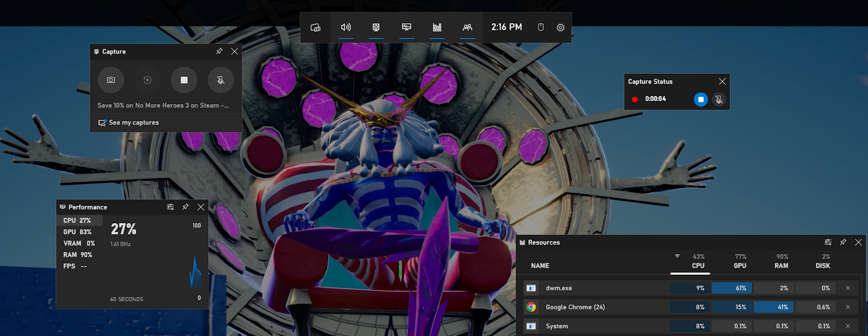Viewport: 868px width, 336px height.
Task: Select the Google Chrome (24) process row
Action: [x=691, y=307]
